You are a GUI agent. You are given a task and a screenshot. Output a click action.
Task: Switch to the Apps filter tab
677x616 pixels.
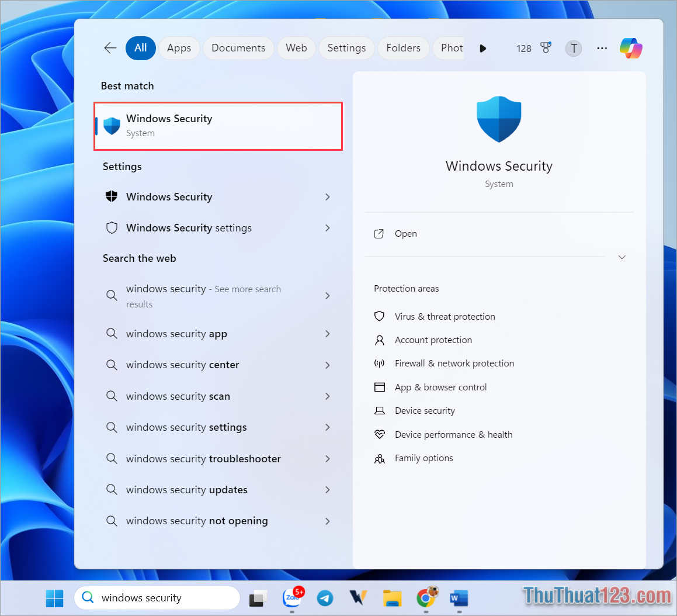point(179,48)
